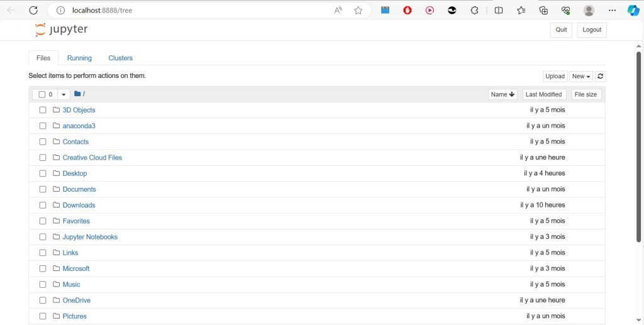644x325 pixels.
Task: Open the root folder breadcrumb icon
Action: point(77,94)
